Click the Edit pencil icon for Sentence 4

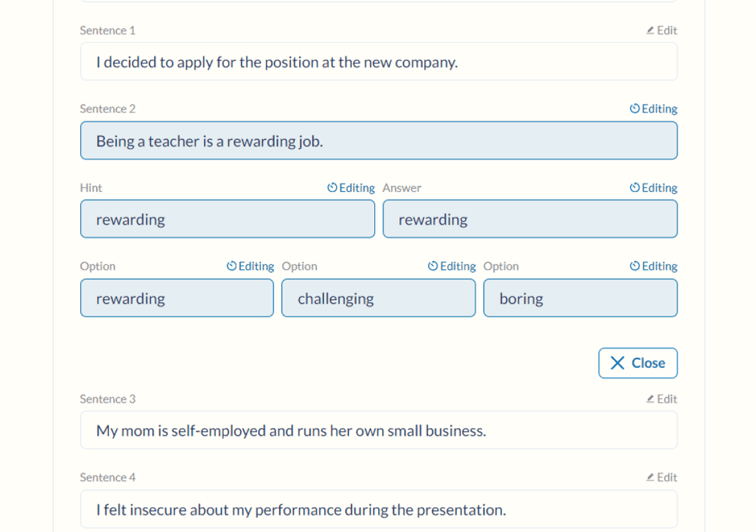[x=651, y=477]
